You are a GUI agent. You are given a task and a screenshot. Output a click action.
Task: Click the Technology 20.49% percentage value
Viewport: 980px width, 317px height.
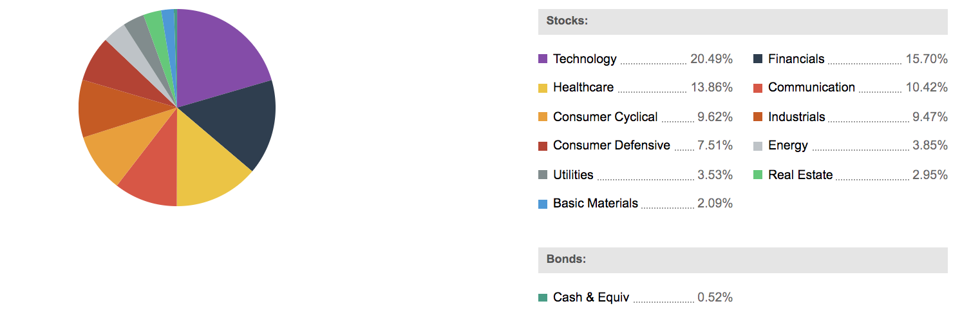pos(711,59)
